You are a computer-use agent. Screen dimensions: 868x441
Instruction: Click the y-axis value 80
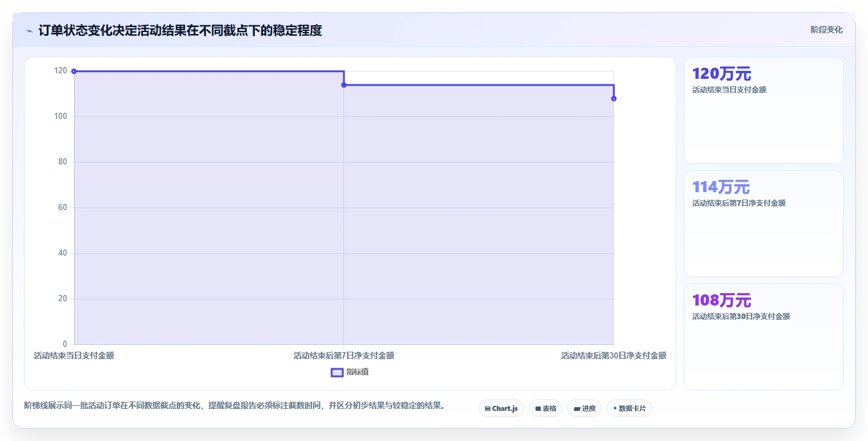click(x=62, y=162)
